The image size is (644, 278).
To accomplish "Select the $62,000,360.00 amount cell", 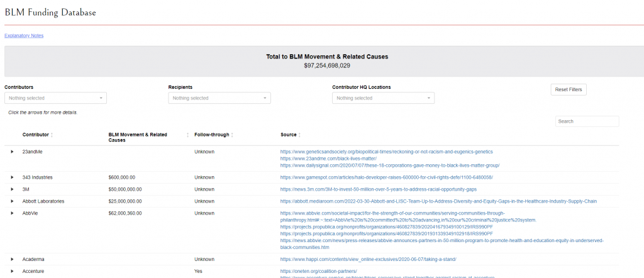I will 125,213.
